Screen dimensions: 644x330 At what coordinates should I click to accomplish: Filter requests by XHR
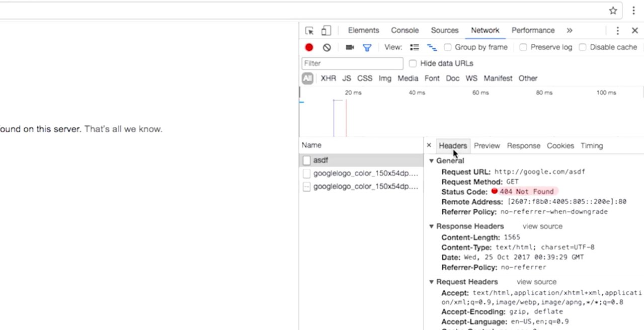(328, 78)
